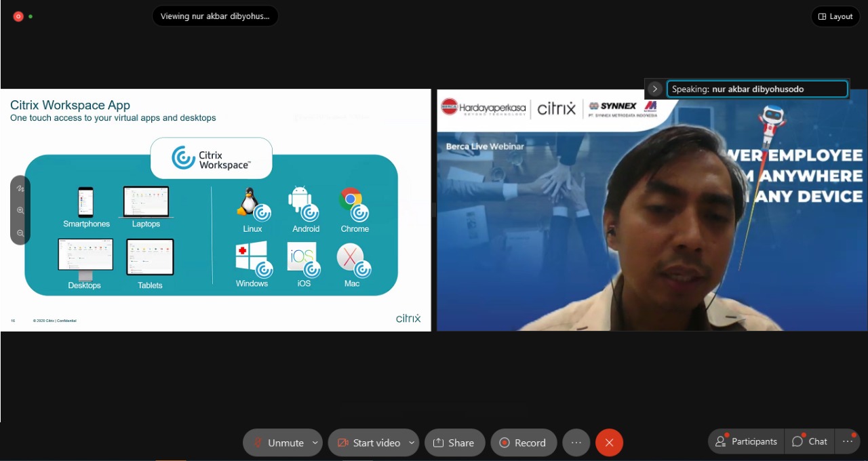The height and width of the screenshot is (461, 868).
Task: Leave meeting with the red X button
Action: click(609, 443)
